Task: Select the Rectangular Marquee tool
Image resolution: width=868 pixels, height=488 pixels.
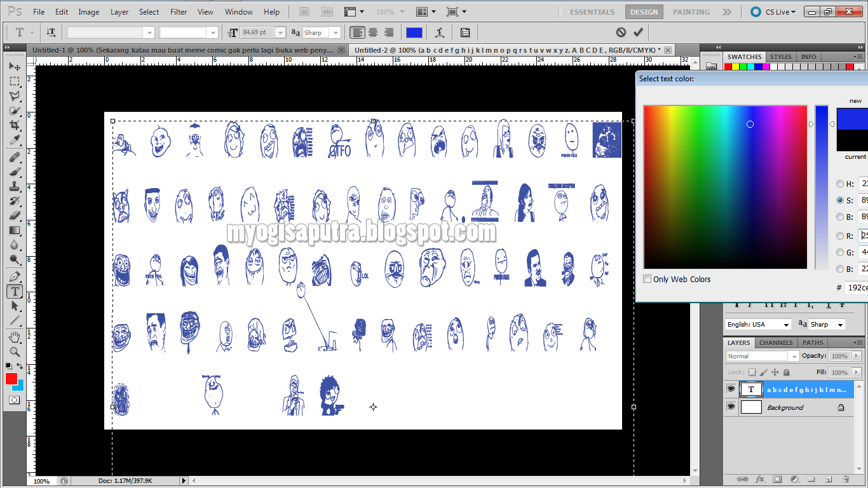Action: coord(14,81)
